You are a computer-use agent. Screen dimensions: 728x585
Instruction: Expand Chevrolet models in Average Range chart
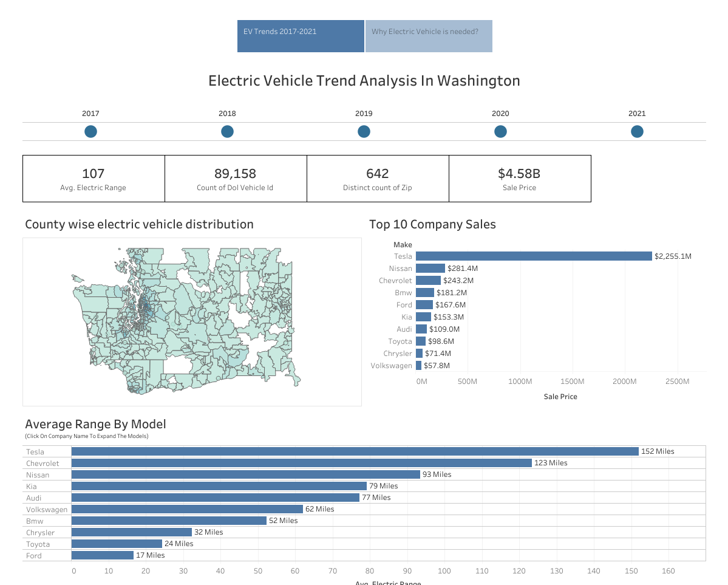point(43,464)
